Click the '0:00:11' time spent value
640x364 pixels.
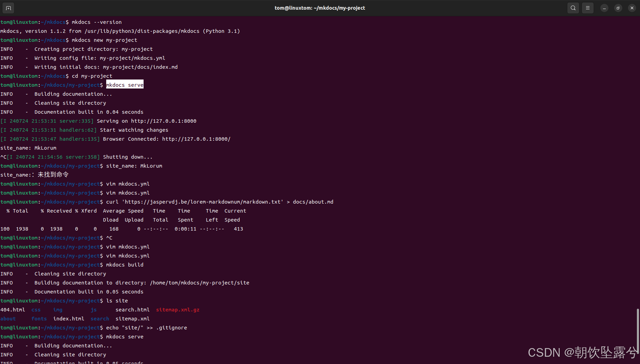point(185,229)
